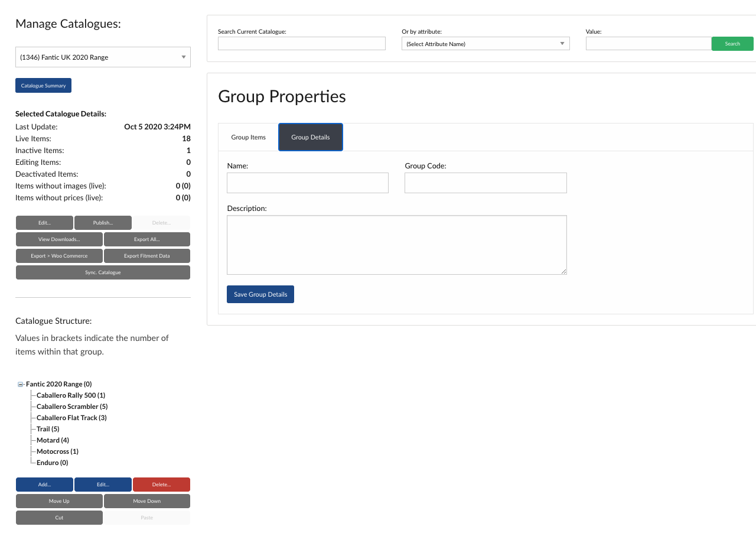Select the Group Details tab
This screenshot has width=756, height=533.
310,137
